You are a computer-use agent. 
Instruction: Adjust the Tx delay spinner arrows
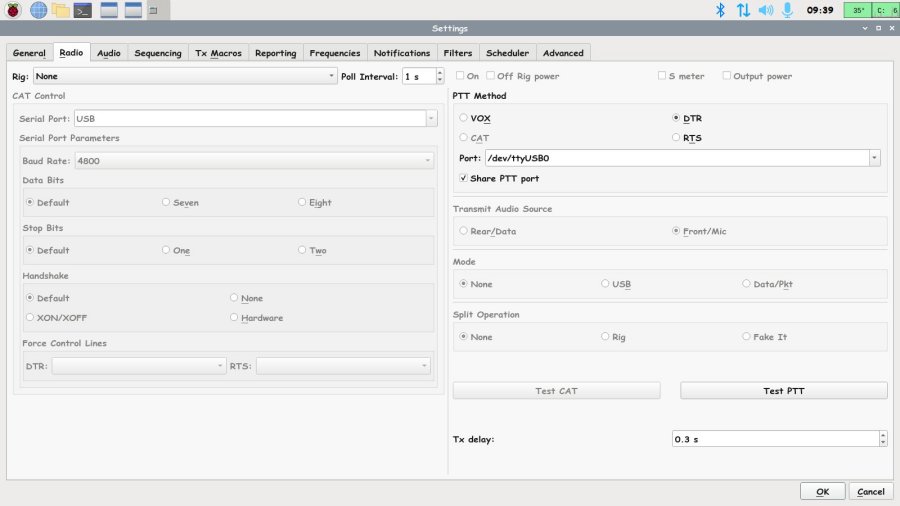coord(883,439)
